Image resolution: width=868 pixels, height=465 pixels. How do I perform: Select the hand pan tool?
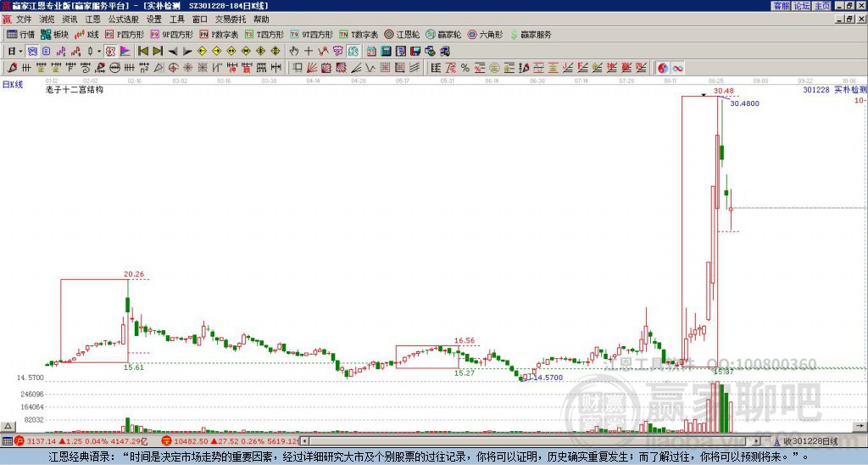(x=294, y=51)
